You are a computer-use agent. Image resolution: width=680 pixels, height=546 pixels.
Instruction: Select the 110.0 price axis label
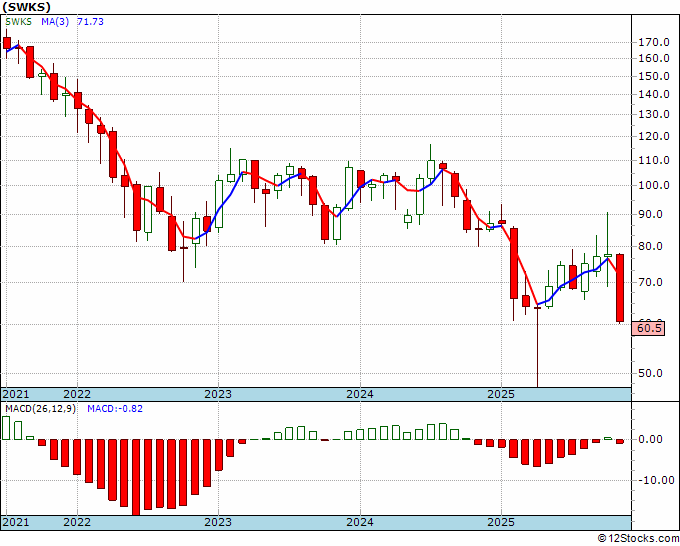pos(654,160)
